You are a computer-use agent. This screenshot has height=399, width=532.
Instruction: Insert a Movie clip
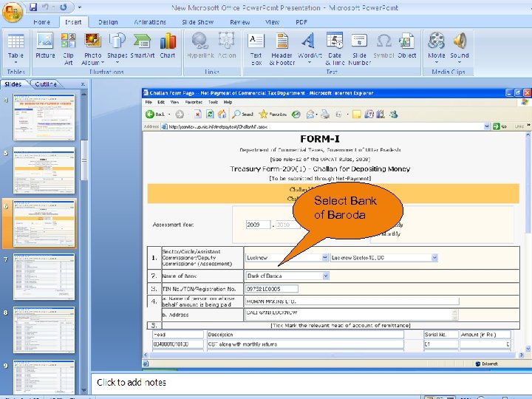437,48
